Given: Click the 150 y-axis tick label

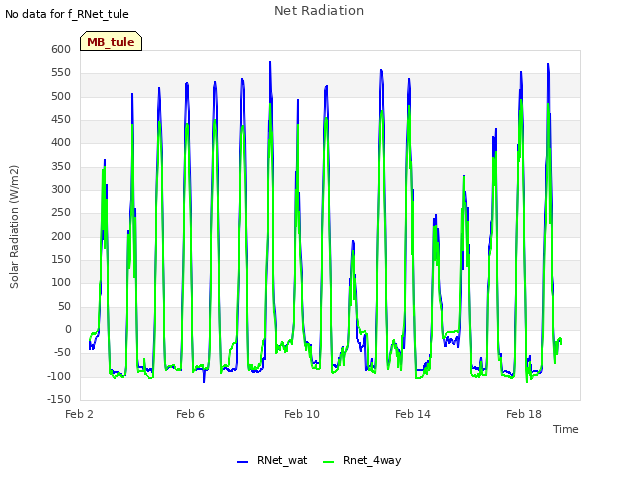Looking at the screenshot, I should [61, 260].
